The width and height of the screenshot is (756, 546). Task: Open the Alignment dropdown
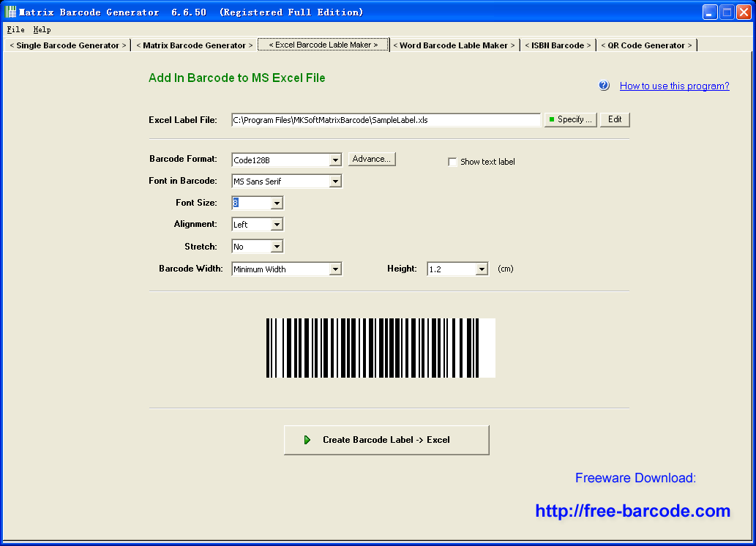[277, 224]
